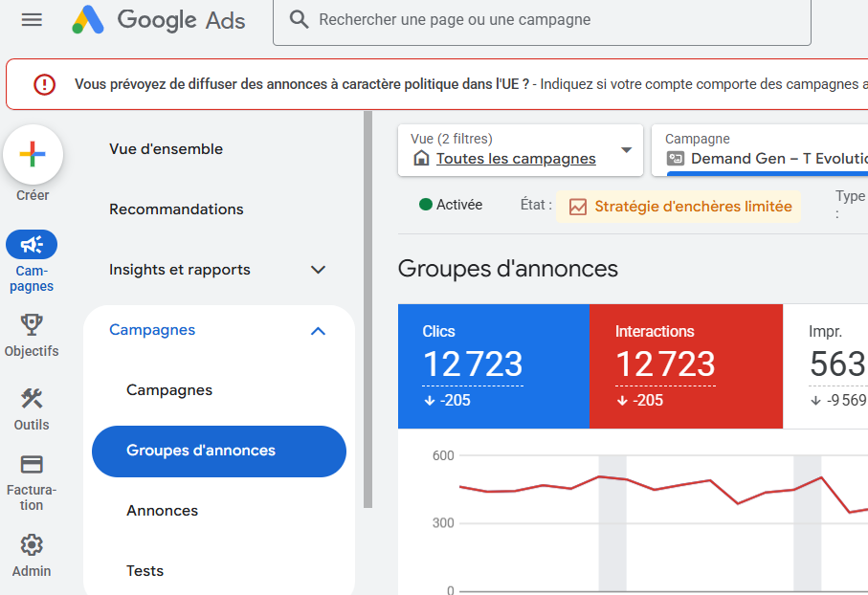Click the colorful plus Créer button
The image size is (868, 595).
point(33,154)
